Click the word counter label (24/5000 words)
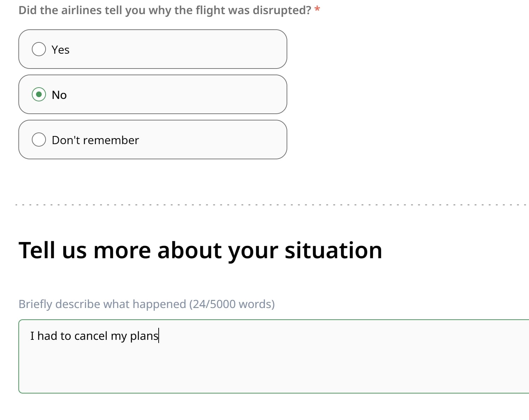The width and height of the screenshot is (529, 420). tap(232, 304)
